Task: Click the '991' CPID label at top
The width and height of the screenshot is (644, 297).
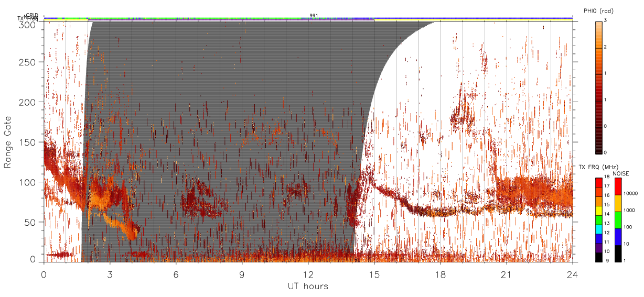Action: [314, 16]
